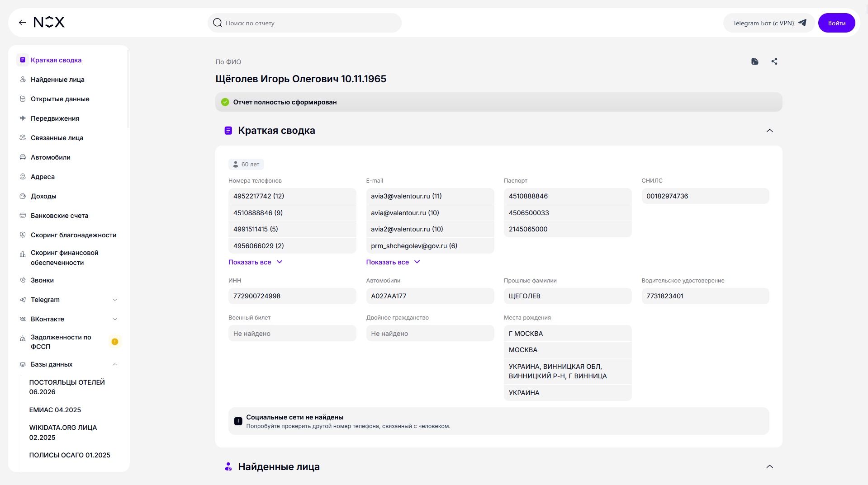Open Telegram Бот (с VPN) button

pos(769,23)
